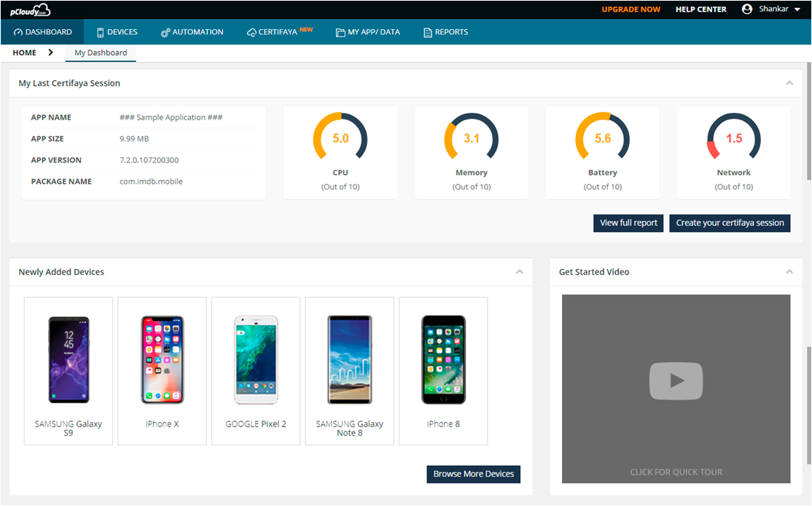This screenshot has width=812, height=506.
Task: Select the My Dashboard tab
Action: [x=101, y=52]
